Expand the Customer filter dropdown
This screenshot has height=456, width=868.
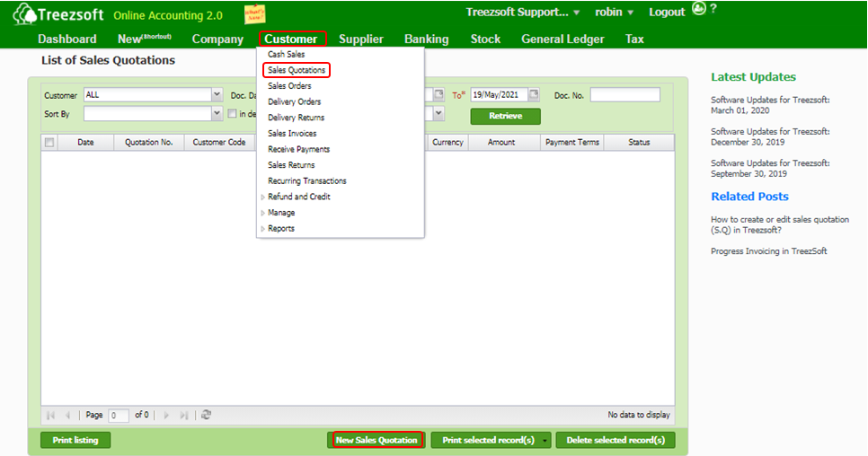[217, 94]
